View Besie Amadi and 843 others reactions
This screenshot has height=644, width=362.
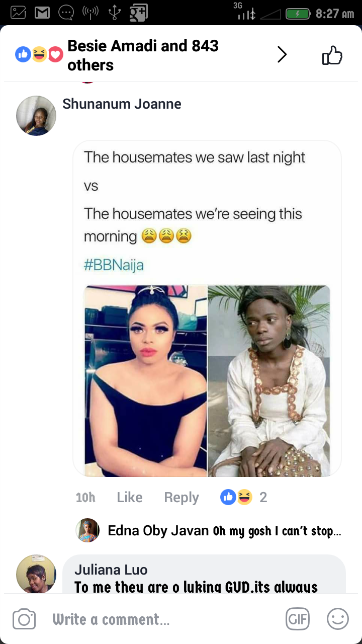tap(143, 55)
